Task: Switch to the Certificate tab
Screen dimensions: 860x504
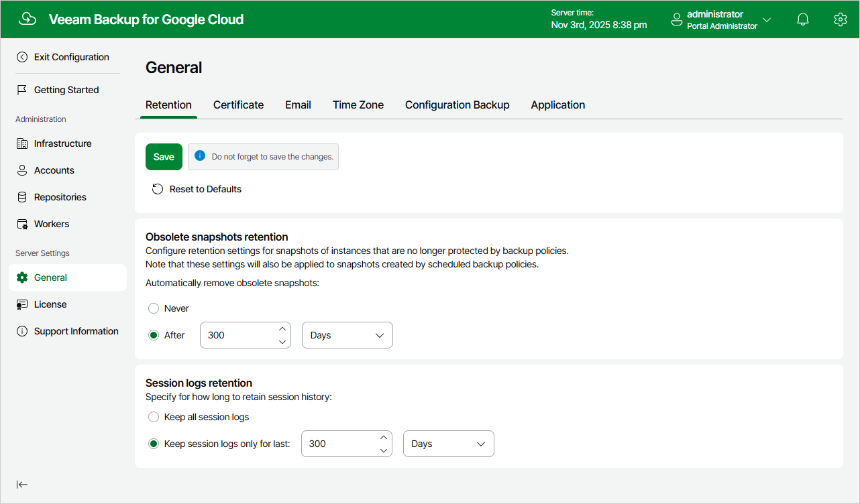Action: [x=238, y=105]
